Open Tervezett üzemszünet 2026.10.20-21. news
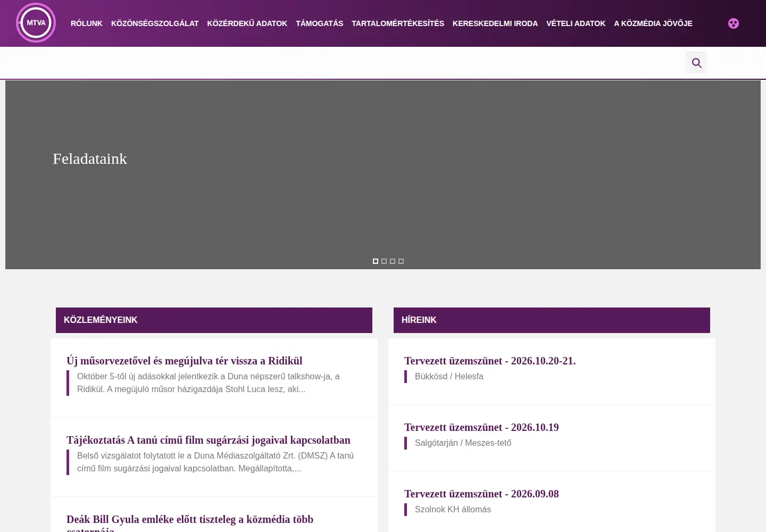 coord(490,361)
